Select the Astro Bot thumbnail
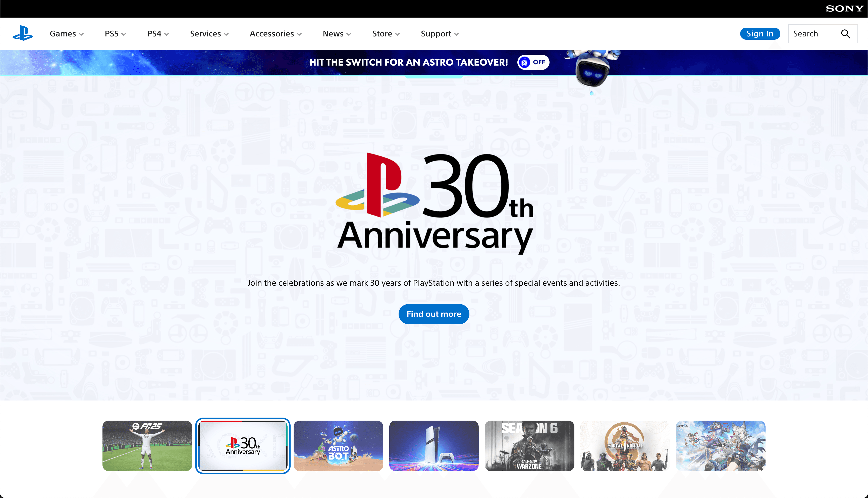This screenshot has height=498, width=868. (338, 446)
